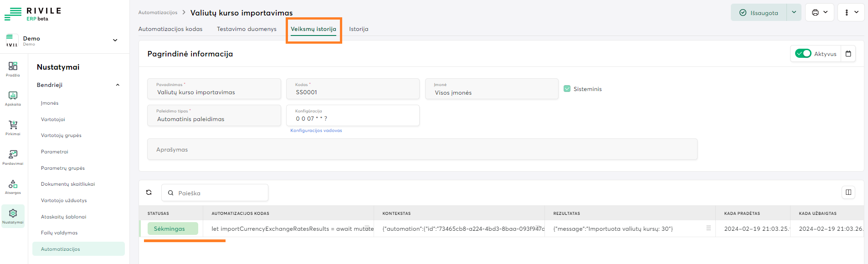Expand the Demo company selector
The image size is (868, 264).
point(115,40)
